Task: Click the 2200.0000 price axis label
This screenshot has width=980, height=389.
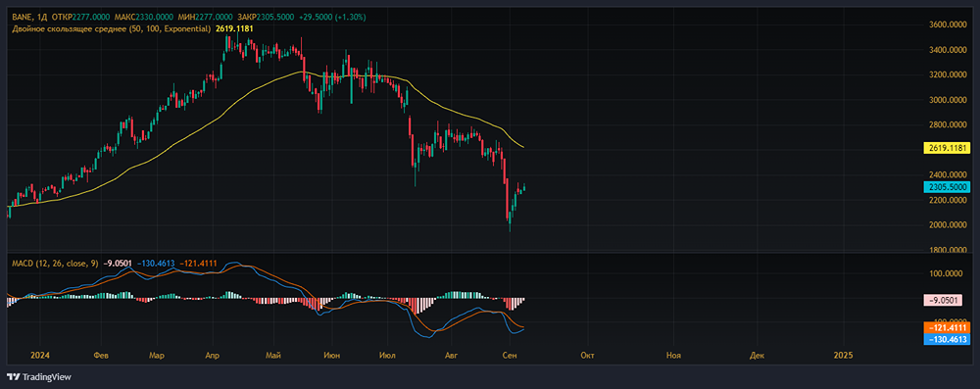Action: (949, 200)
